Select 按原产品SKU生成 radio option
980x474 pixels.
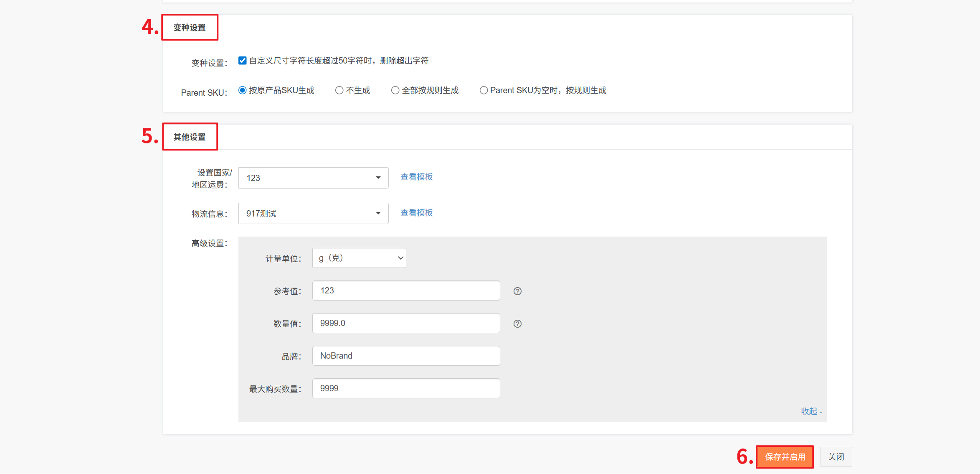243,90
